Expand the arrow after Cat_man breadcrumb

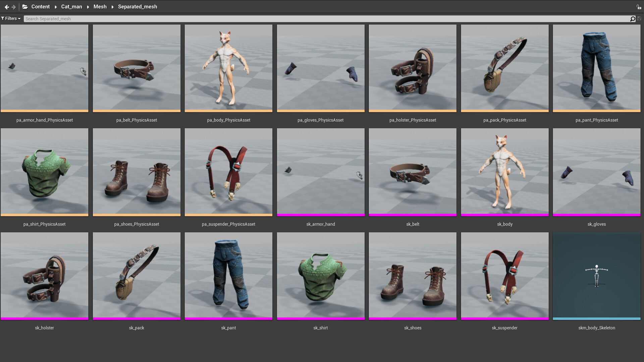[x=88, y=7]
